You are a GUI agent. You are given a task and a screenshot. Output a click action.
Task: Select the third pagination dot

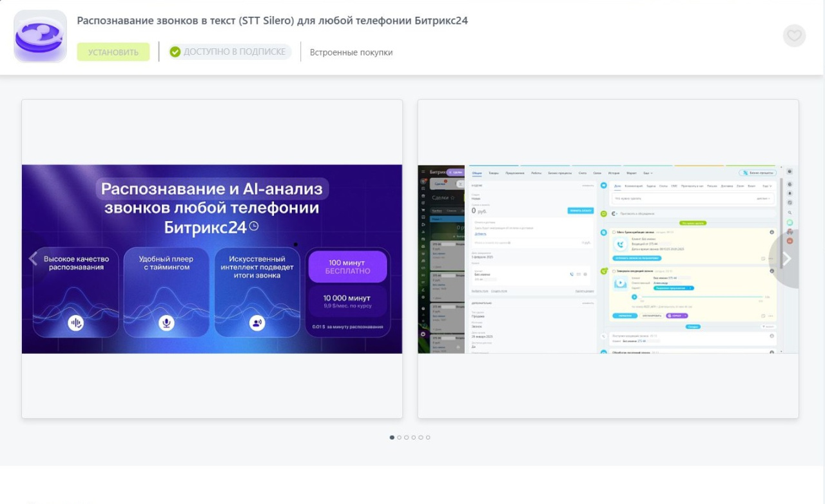[x=406, y=438]
